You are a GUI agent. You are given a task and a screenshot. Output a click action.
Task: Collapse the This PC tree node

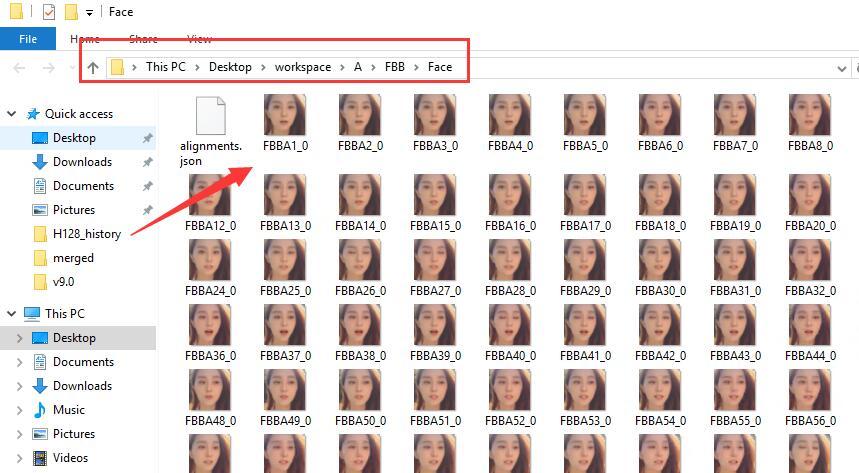[12, 314]
